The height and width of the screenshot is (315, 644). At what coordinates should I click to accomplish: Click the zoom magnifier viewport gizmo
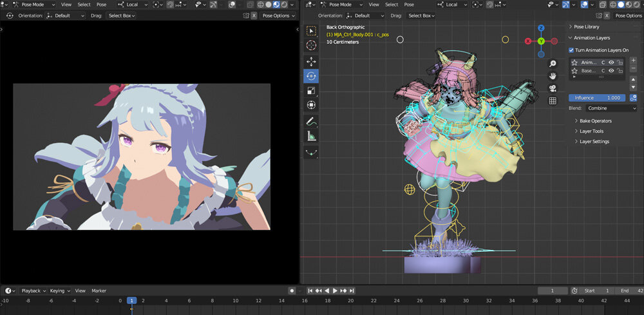[553, 64]
